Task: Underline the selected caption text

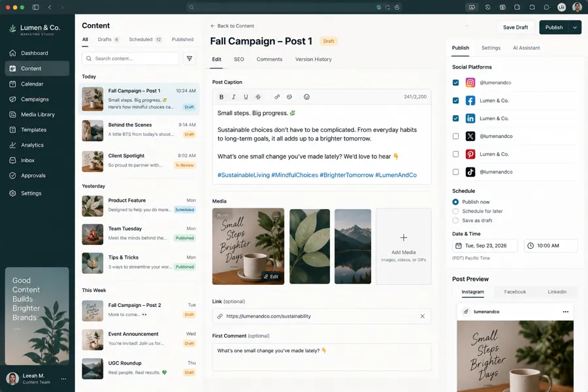Action: 246,97
